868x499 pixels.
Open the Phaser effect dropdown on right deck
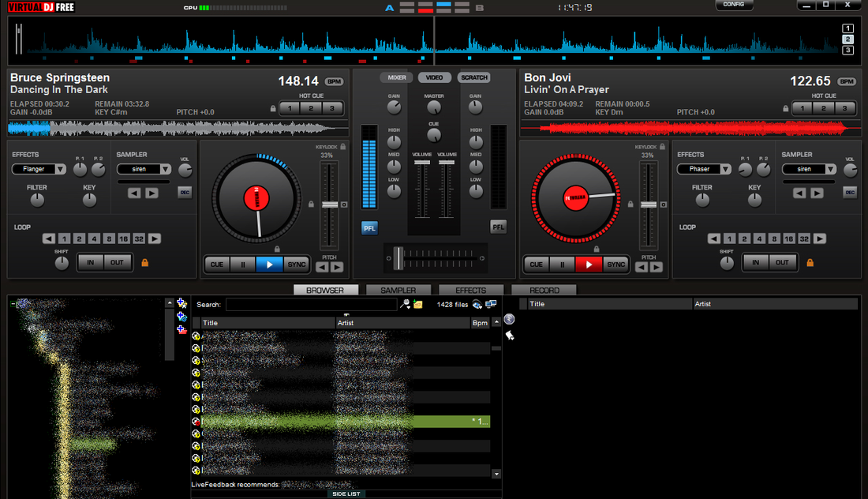(x=725, y=169)
